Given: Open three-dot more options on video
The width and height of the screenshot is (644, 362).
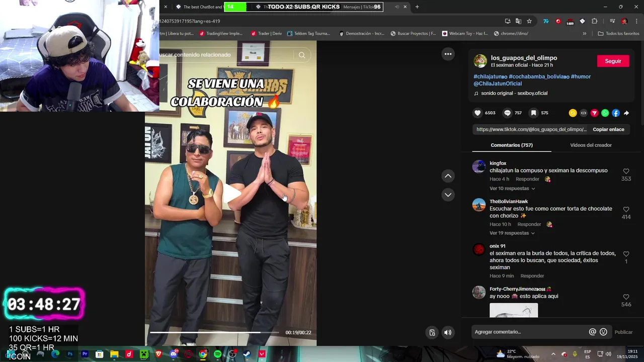Looking at the screenshot, I should coord(448,54).
